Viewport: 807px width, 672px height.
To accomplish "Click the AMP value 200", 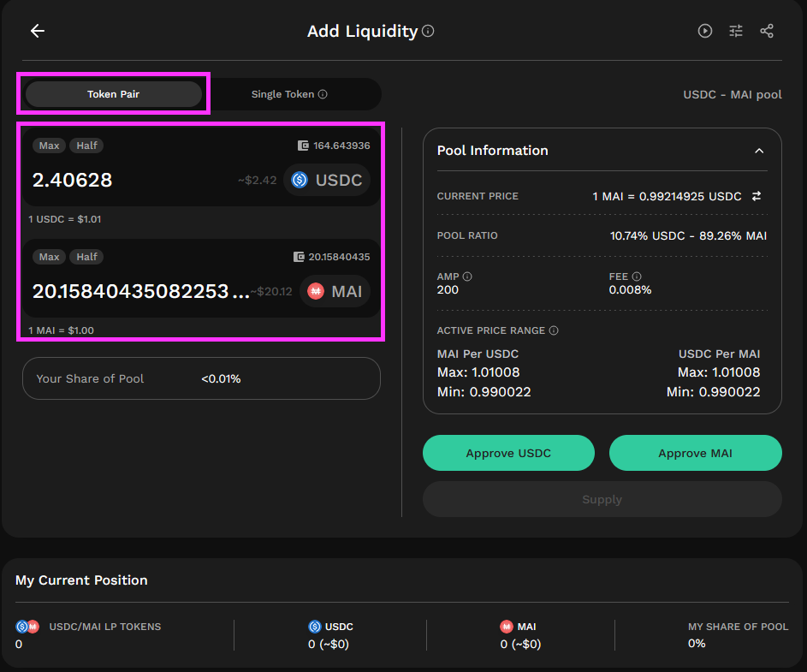I will pos(448,290).
